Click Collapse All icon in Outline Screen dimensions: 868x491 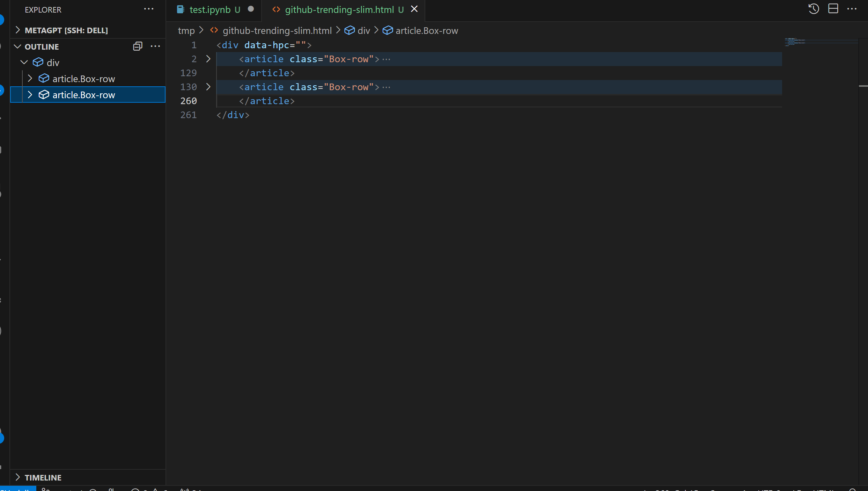pos(138,46)
